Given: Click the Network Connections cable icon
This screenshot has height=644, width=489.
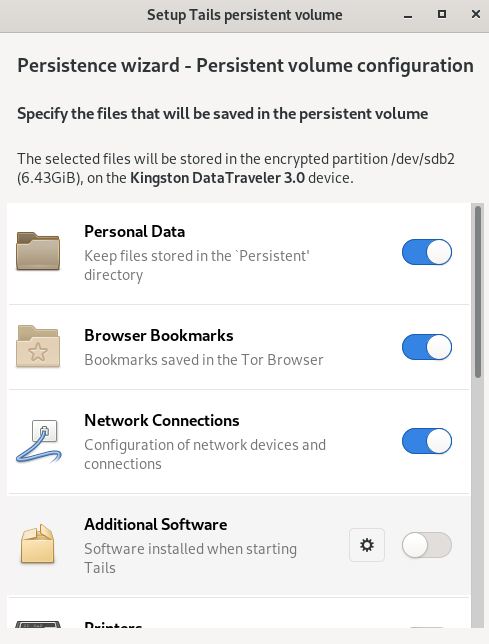Looking at the screenshot, I should click(39, 442).
